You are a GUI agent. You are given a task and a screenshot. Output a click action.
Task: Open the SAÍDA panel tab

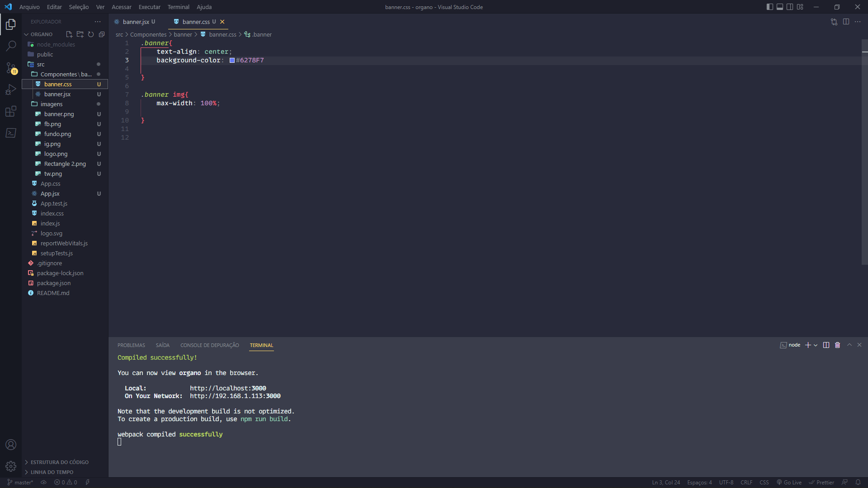[x=163, y=345]
